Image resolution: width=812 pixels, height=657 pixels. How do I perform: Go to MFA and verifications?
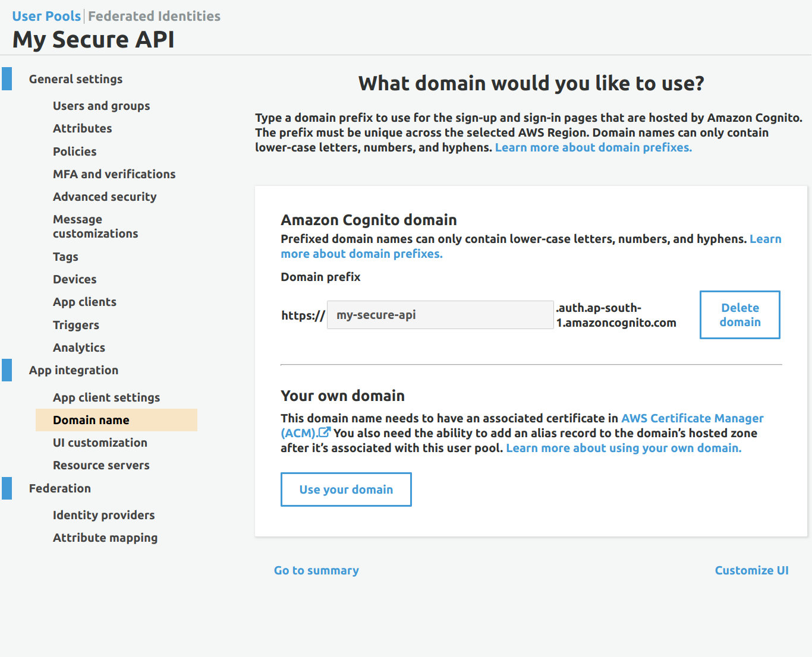click(x=114, y=174)
